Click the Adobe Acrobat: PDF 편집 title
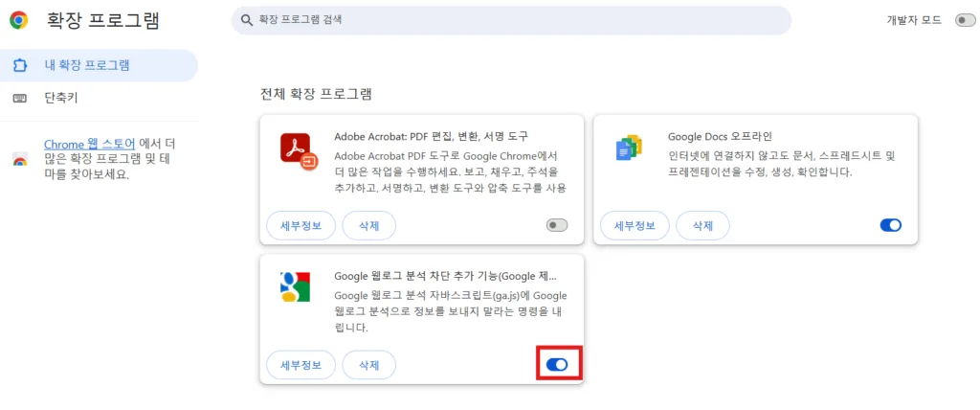The height and width of the screenshot is (410, 980). [432, 136]
